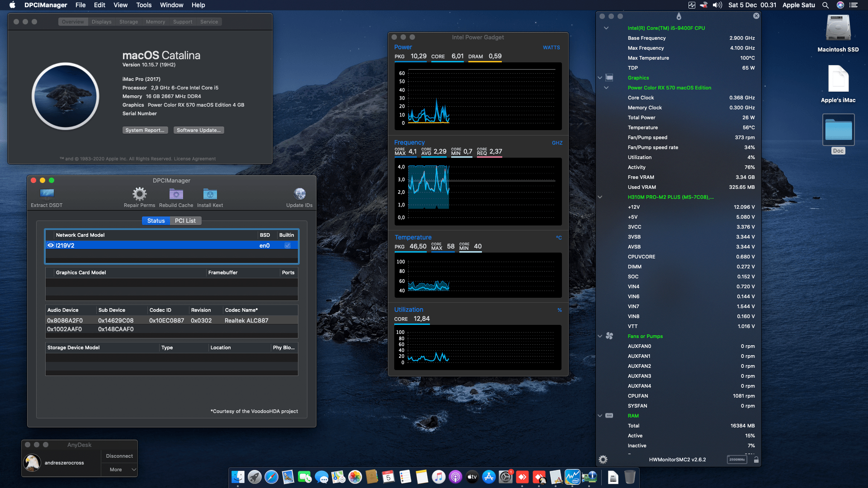Click the CPUFAN 1081 rpm row
Image resolution: width=868 pixels, height=488 pixels.
691,396
